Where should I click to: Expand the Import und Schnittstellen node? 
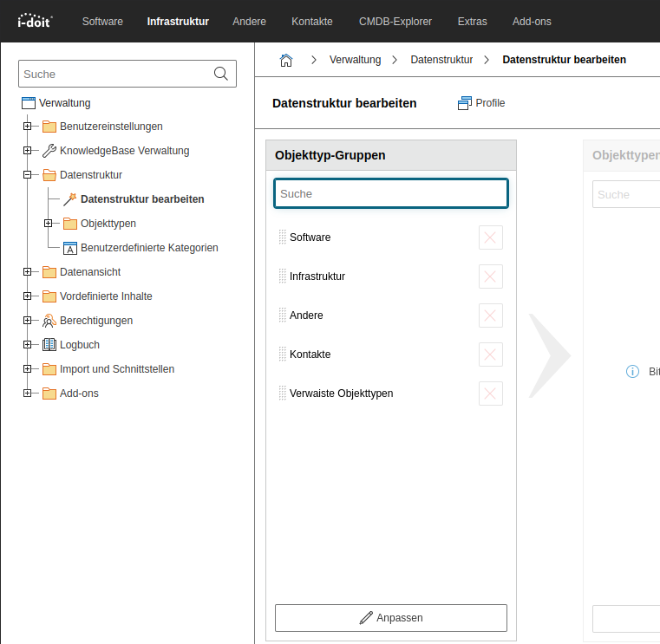[27, 369]
